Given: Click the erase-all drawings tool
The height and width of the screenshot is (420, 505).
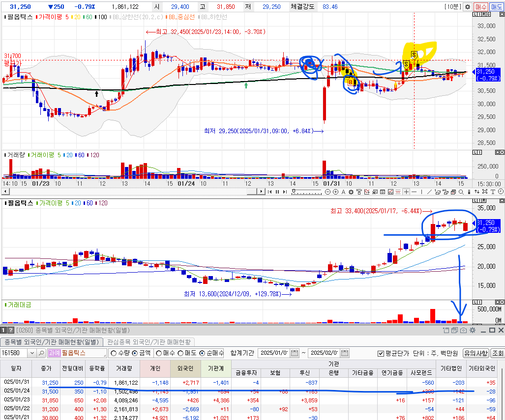Looking at the screenshot, I should pyautogui.click(x=446, y=192).
